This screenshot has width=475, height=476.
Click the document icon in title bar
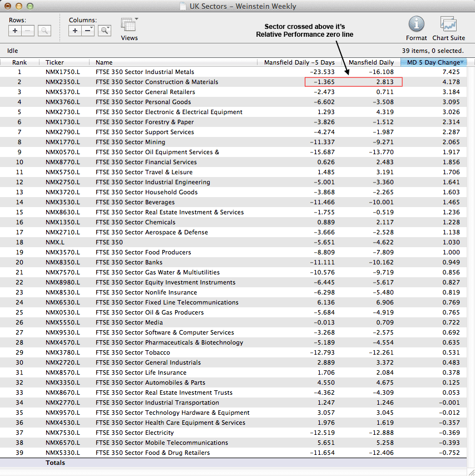pos(183,7)
